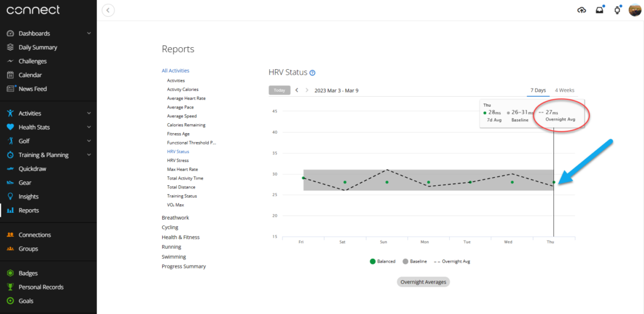Select the Max Heart Rate report

tap(182, 170)
